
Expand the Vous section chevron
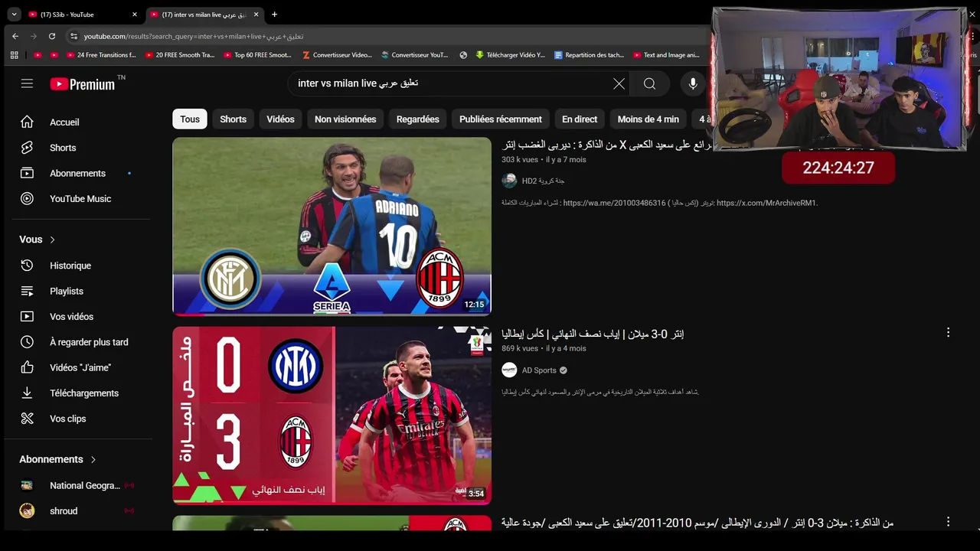52,240
